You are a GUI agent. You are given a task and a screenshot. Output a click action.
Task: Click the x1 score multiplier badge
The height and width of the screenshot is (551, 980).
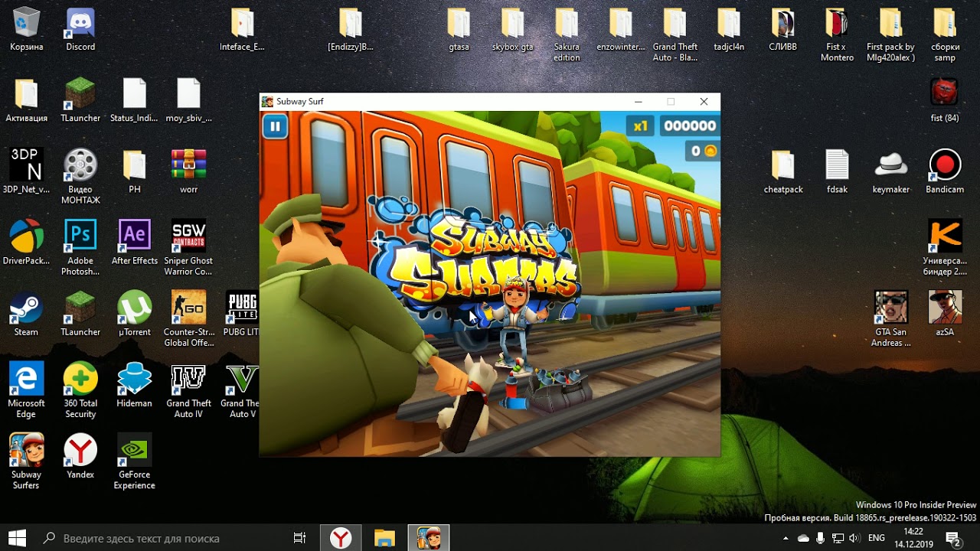tap(641, 126)
